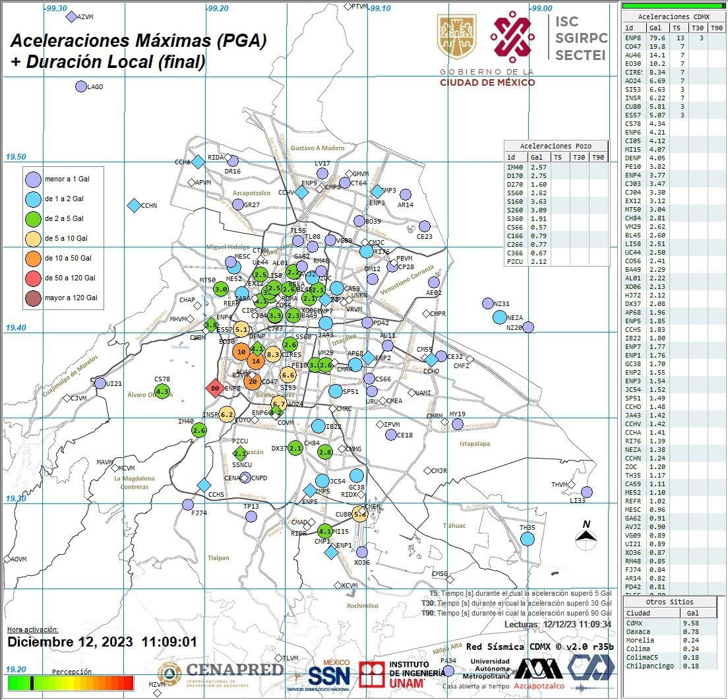This screenshot has height=700, width=728.
Task: Click the UI21 station marker
Action: click(x=100, y=383)
